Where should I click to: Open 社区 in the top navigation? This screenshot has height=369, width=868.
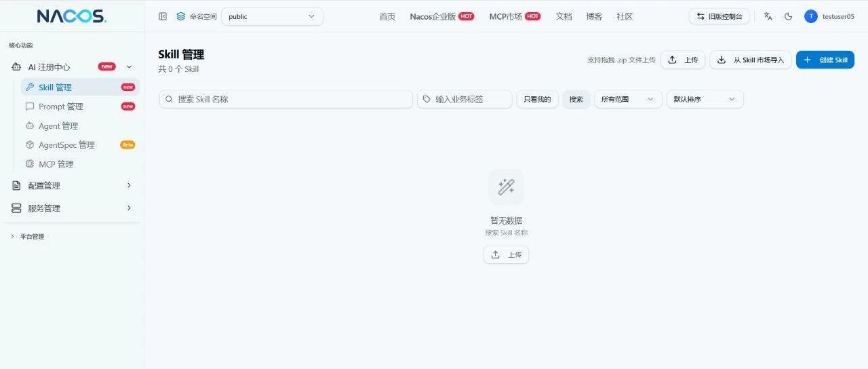coord(625,16)
